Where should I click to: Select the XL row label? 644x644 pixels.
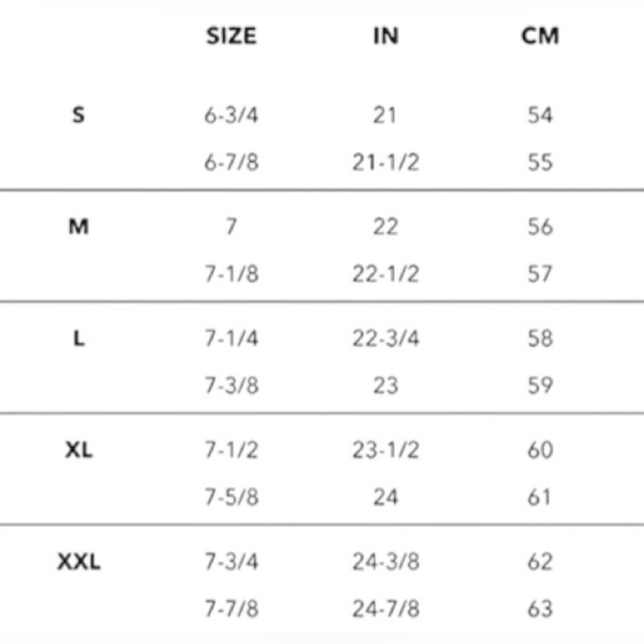coord(79,450)
